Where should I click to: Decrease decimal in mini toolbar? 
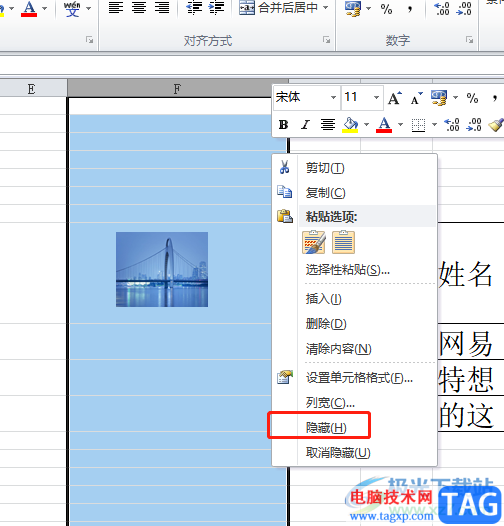tap(474, 125)
